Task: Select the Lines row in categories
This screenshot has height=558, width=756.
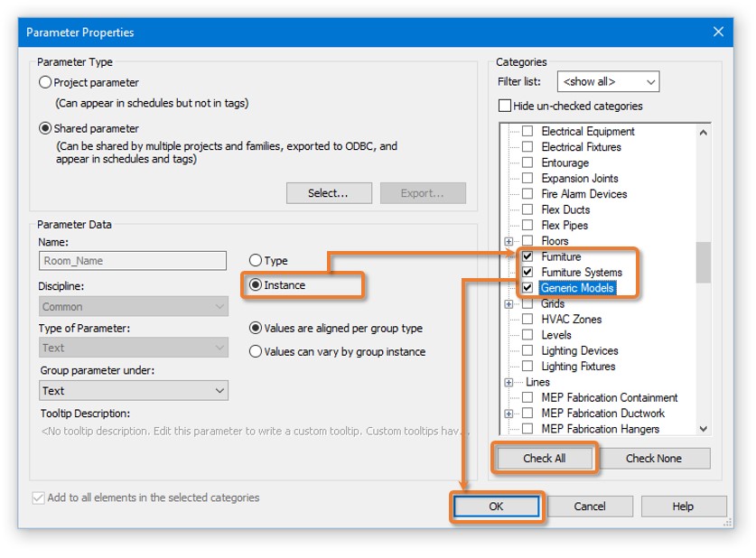Action: [x=537, y=382]
